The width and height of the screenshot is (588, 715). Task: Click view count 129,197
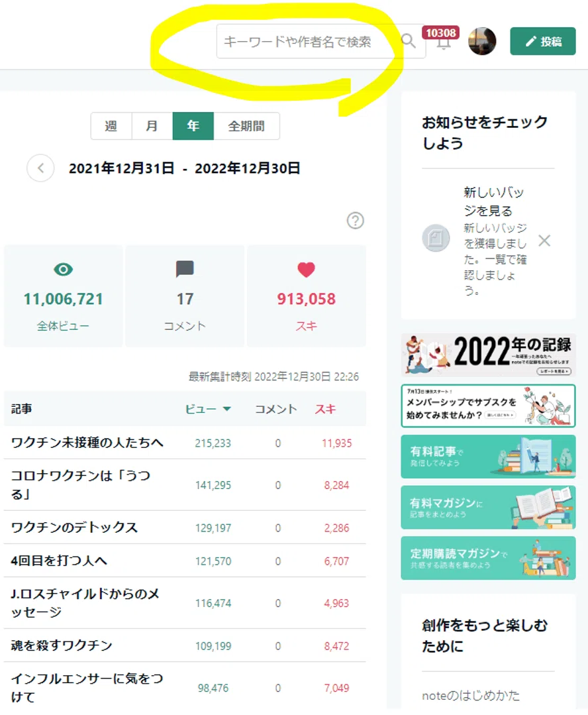tap(213, 528)
